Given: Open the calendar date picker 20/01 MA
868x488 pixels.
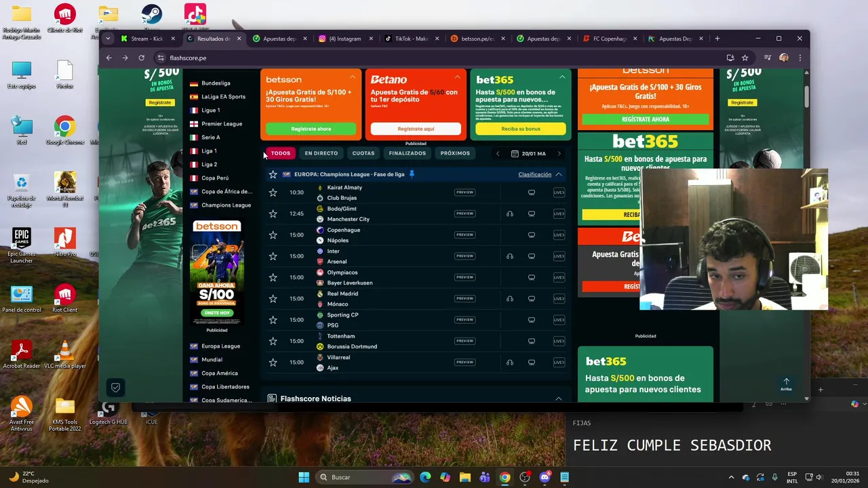Looking at the screenshot, I should click(x=528, y=154).
